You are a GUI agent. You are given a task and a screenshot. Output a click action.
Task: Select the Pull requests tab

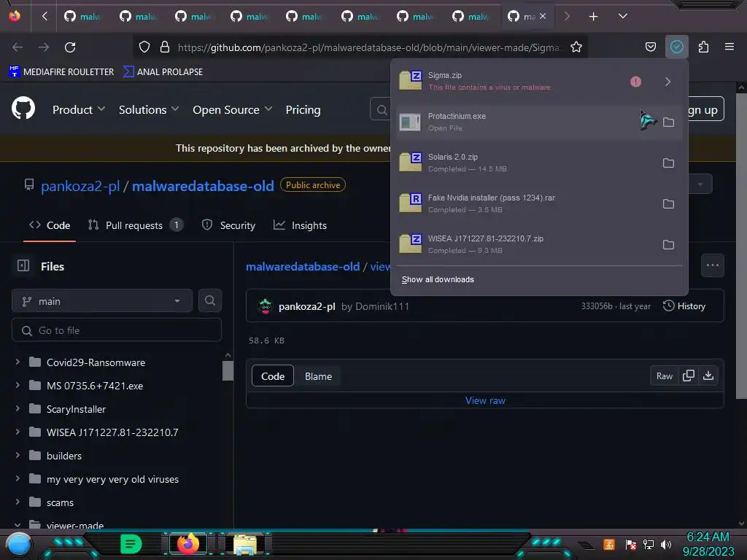(135, 225)
